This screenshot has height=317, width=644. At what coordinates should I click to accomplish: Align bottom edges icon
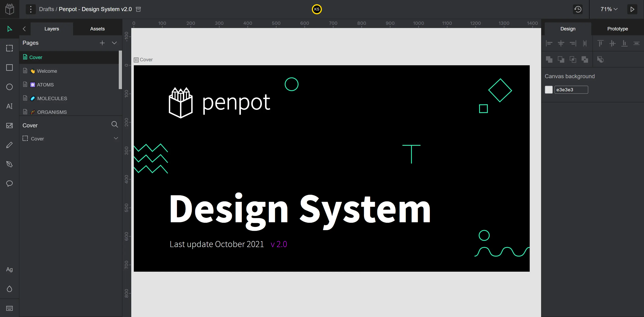tap(624, 43)
